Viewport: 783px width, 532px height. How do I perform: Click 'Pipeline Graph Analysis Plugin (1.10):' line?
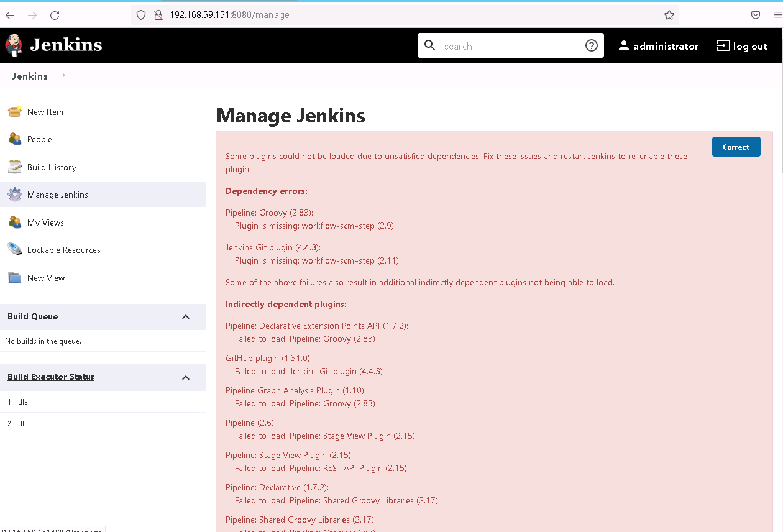[296, 390]
